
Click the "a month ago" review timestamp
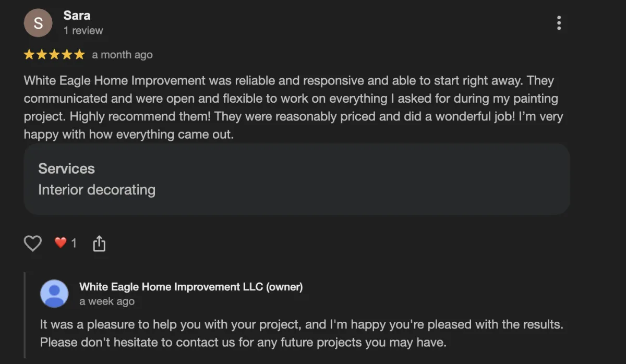tap(122, 55)
